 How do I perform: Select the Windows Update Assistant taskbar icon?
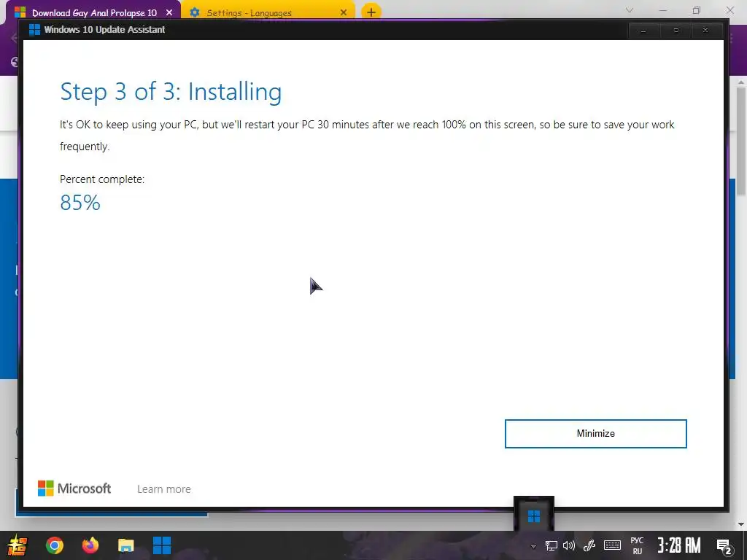(161, 545)
